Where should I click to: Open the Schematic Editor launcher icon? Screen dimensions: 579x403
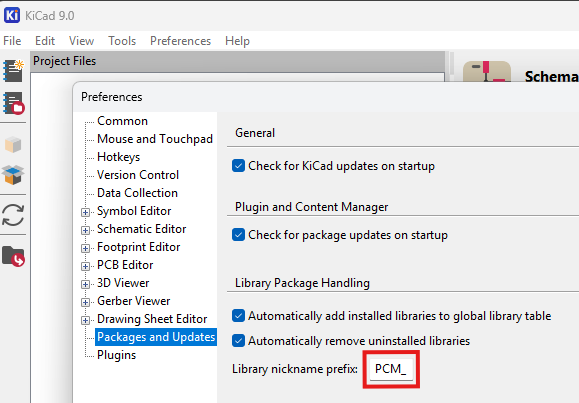[x=487, y=72]
